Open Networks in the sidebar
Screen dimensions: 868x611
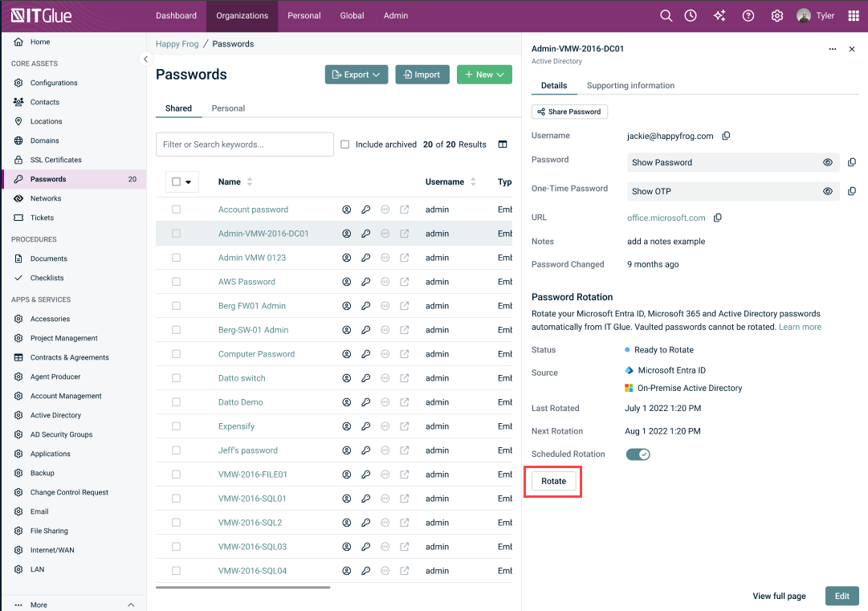[46, 198]
